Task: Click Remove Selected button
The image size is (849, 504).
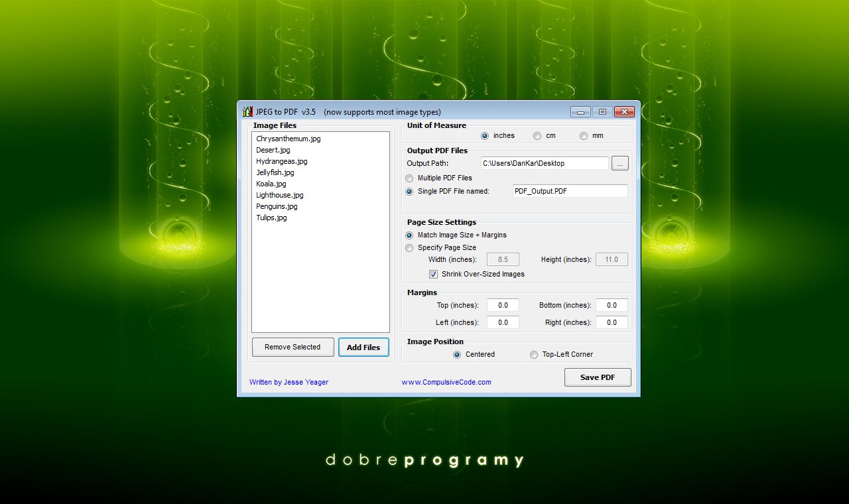Action: click(293, 347)
